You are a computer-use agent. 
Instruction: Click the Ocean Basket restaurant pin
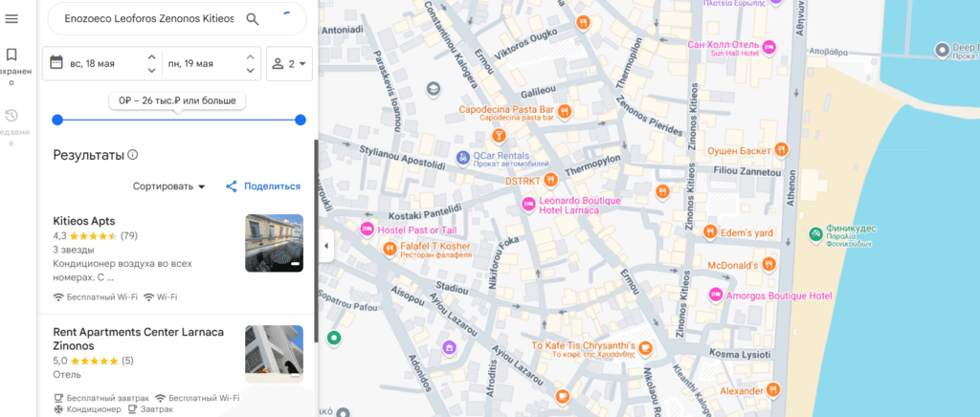[781, 150]
